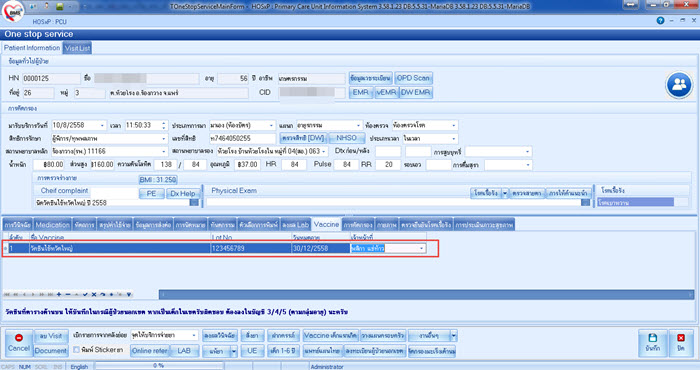Adjust the visit time spinner
The image size is (700, 370).
pyautogui.click(x=164, y=126)
